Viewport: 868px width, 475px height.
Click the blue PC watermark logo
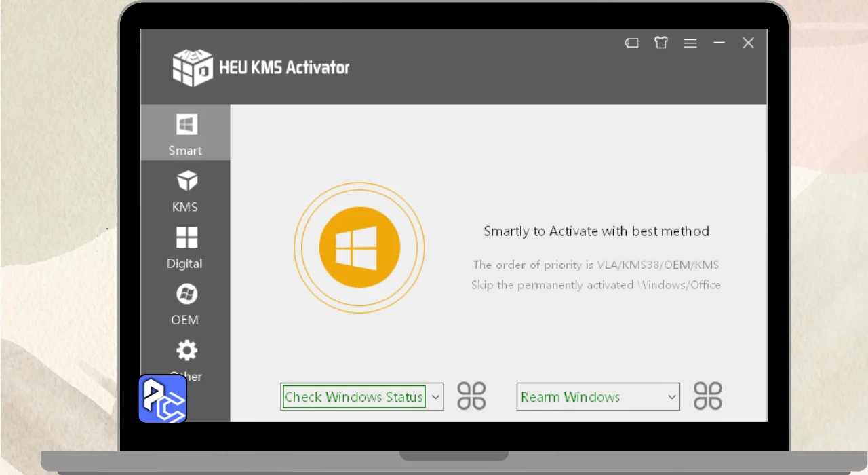coord(163,399)
